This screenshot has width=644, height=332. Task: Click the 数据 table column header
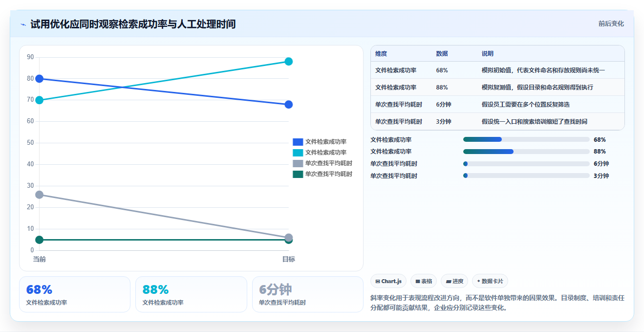click(x=442, y=53)
